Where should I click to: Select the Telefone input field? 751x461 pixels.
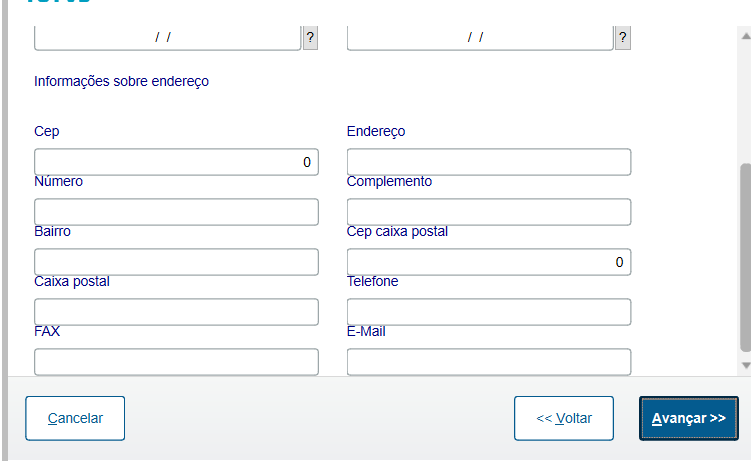tap(489, 312)
